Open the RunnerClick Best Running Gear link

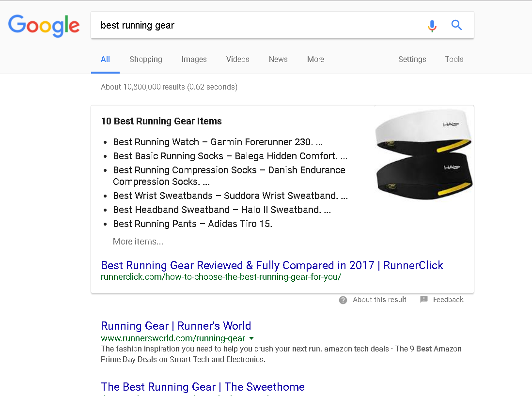pyautogui.click(x=272, y=265)
